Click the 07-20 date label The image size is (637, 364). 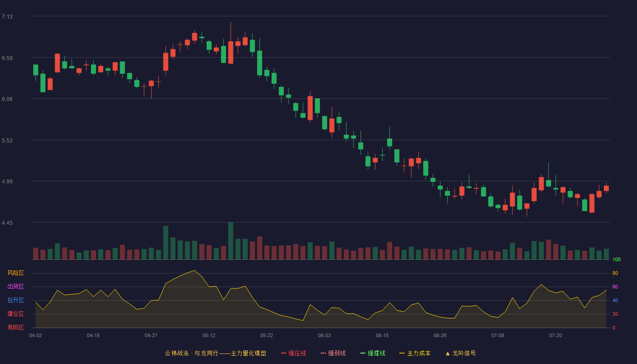click(556, 335)
